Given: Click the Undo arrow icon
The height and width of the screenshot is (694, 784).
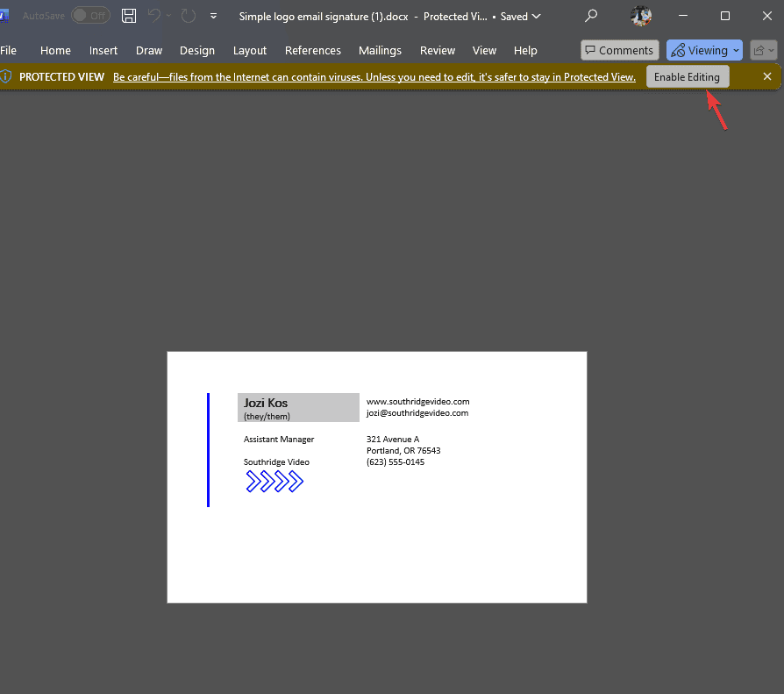Looking at the screenshot, I should [154, 16].
